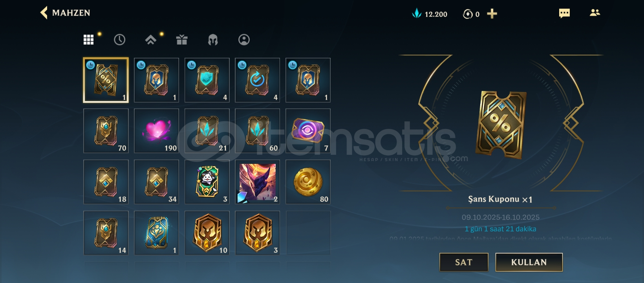Click the KULLAN button

tap(529, 262)
